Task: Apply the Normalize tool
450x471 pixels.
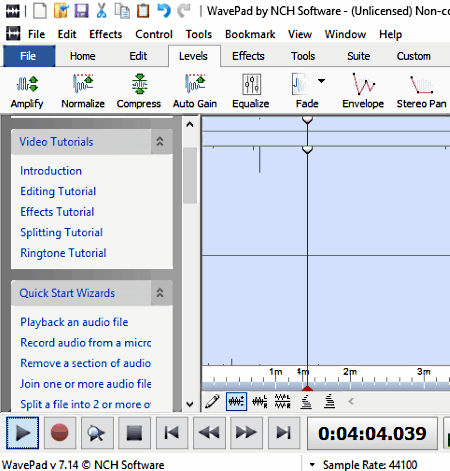Action: click(x=83, y=91)
